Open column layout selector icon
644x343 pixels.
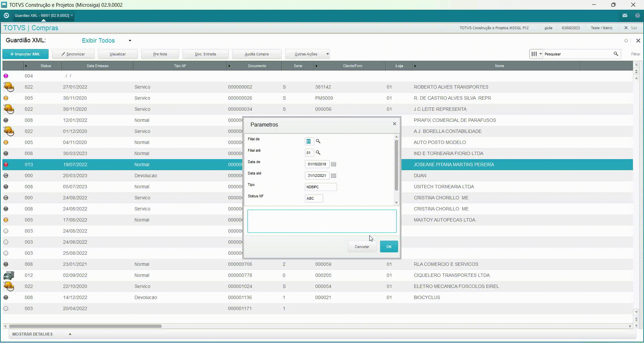click(x=534, y=54)
